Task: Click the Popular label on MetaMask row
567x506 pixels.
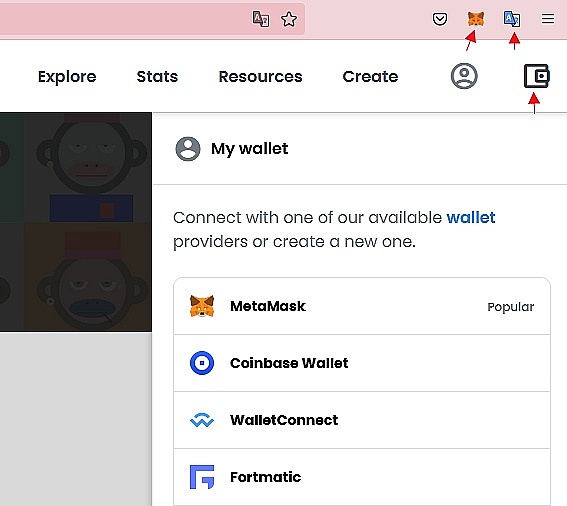Action: (511, 307)
